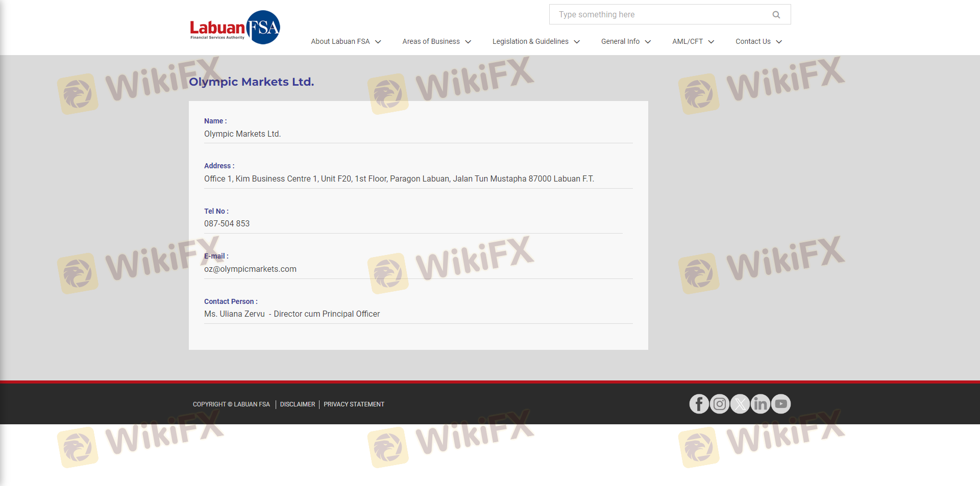Open the Areas of Business menu label
This screenshot has height=486, width=980.
click(x=431, y=41)
